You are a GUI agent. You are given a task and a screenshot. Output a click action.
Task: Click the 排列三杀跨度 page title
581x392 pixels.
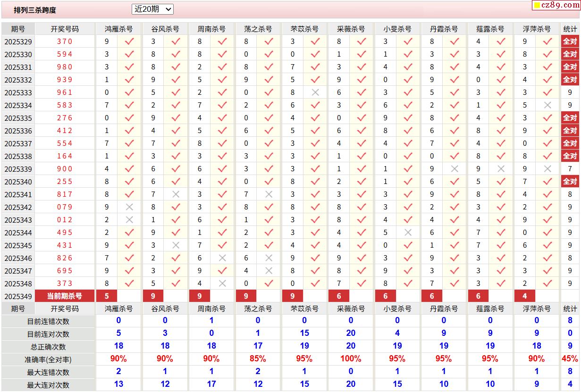(x=35, y=10)
